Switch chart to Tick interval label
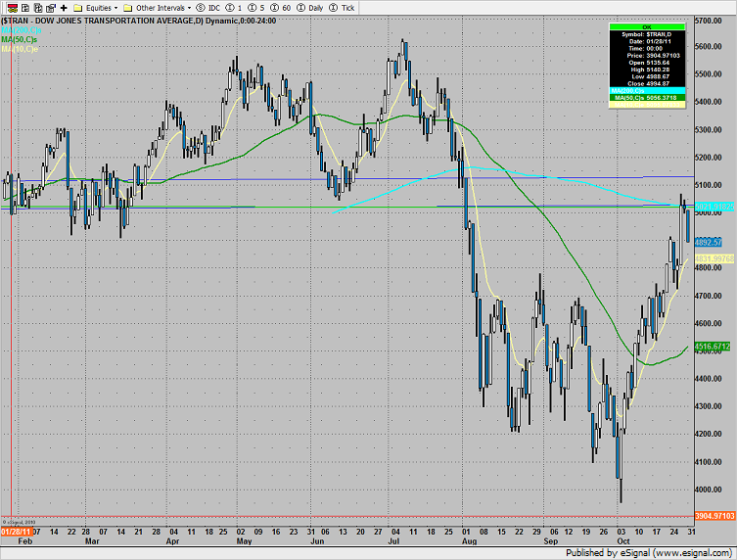The width and height of the screenshot is (737, 560). pyautogui.click(x=347, y=8)
